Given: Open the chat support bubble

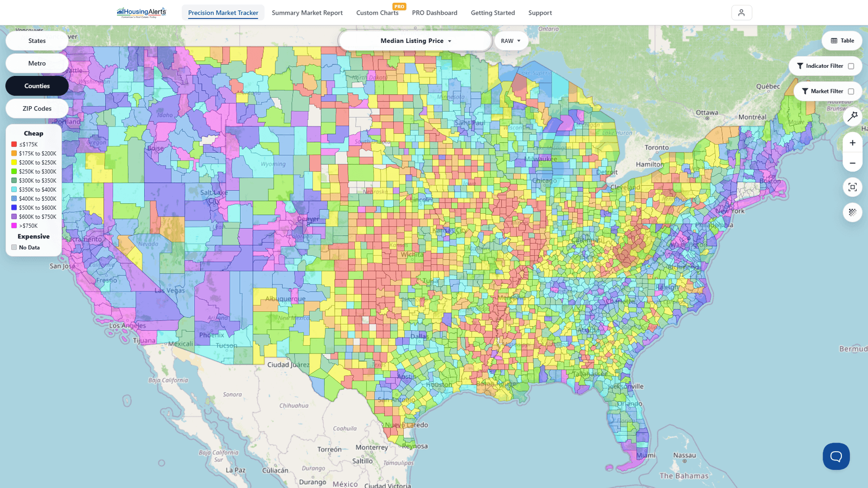Looking at the screenshot, I should (x=836, y=457).
